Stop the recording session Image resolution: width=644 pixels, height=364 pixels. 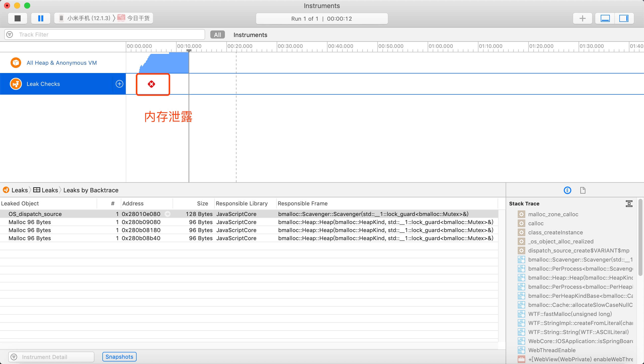click(17, 18)
